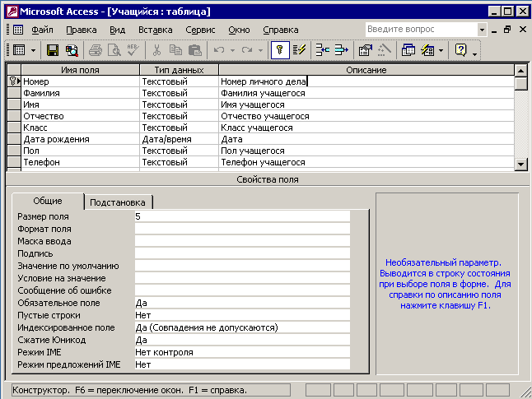
Task: Open the Redo history dropdown arrow
Action: [260, 50]
